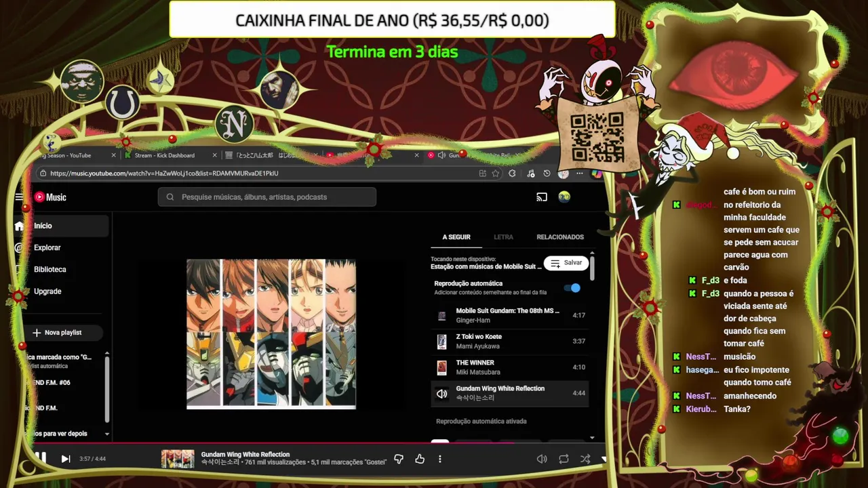868x488 pixels.
Task: Open the YouTube Music account avatar
Action: [564, 197]
